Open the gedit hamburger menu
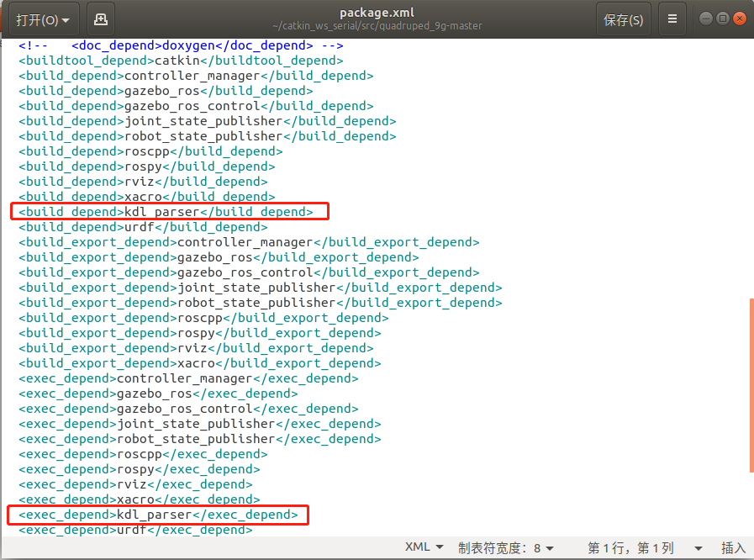This screenshot has height=560, width=754. (672, 18)
